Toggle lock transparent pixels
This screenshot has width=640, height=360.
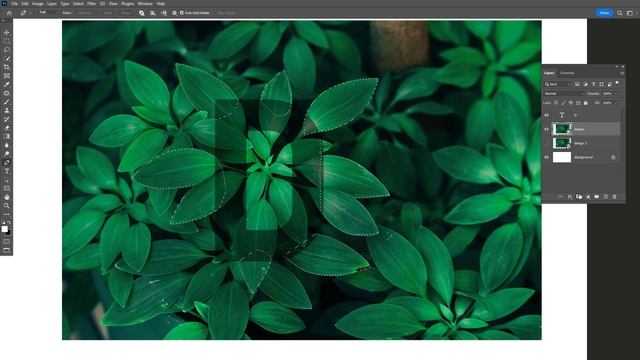[x=556, y=103]
